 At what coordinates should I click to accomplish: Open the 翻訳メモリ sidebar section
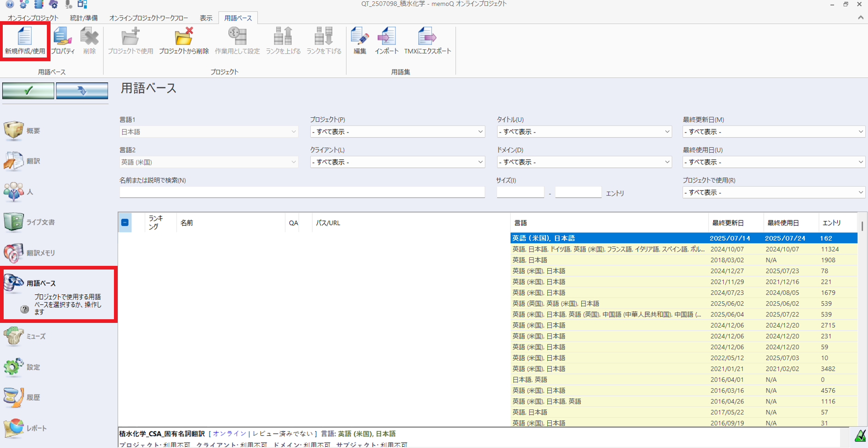point(30,253)
